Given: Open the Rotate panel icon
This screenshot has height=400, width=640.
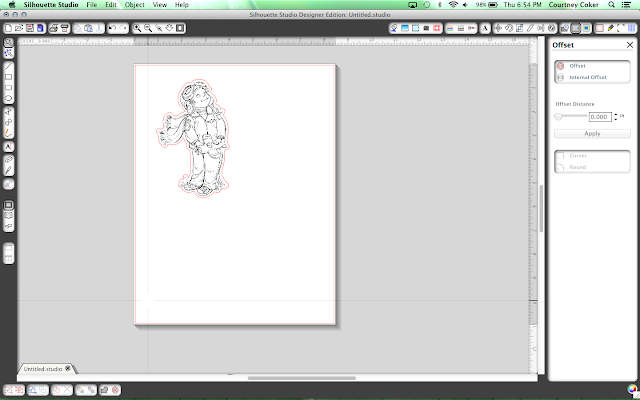Looking at the screenshot, I should [509, 28].
